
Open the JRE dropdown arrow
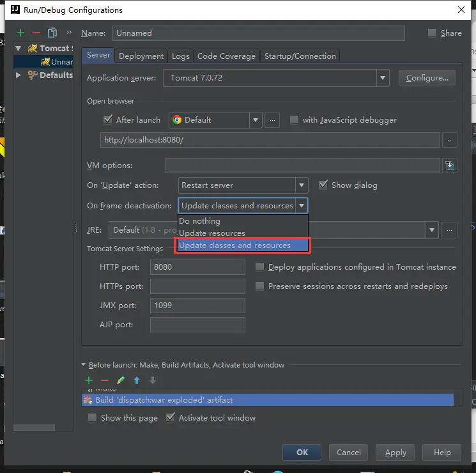click(432, 230)
